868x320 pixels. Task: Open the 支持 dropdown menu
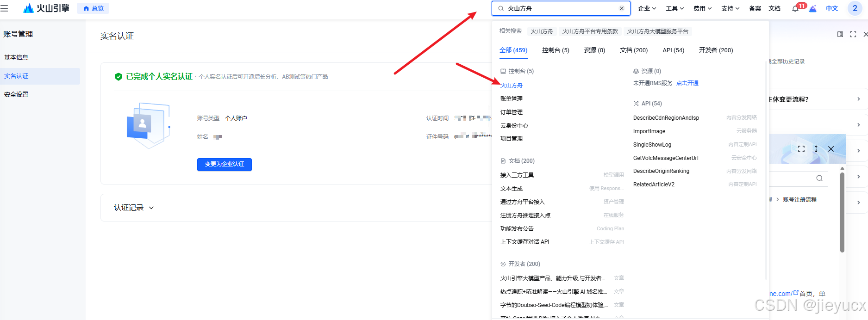730,8
